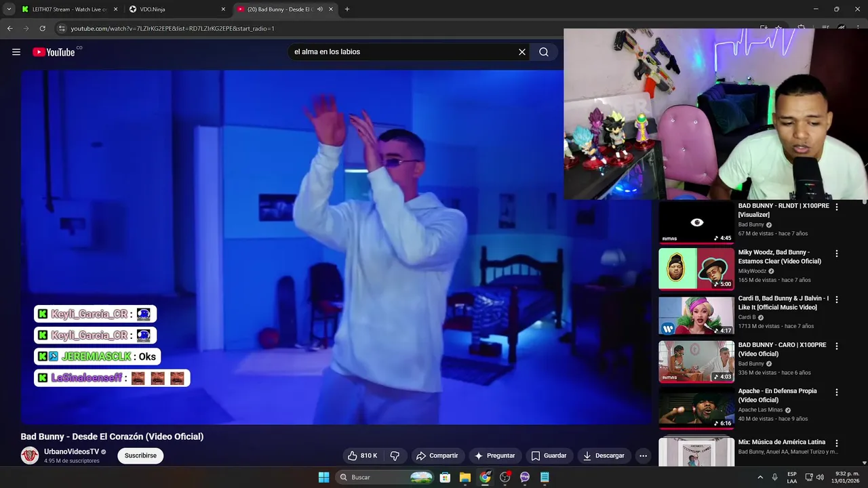Open the ESP LAA language switcher
Image resolution: width=868 pixels, height=488 pixels.
point(792,477)
